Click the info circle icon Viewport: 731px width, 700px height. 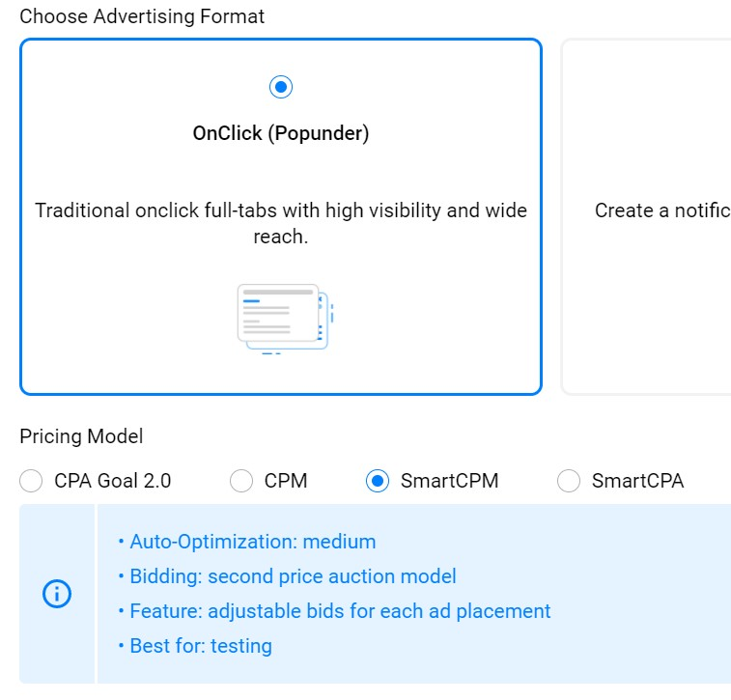coord(57,595)
